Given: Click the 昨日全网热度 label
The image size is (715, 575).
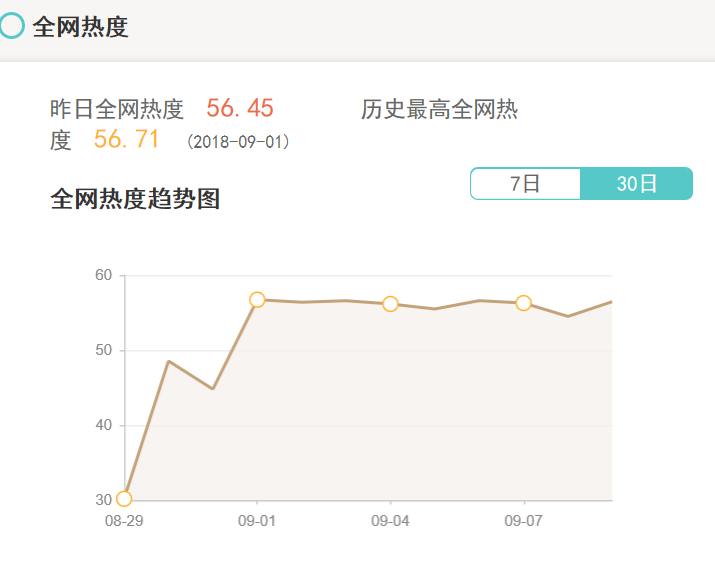Looking at the screenshot, I should (x=117, y=110).
